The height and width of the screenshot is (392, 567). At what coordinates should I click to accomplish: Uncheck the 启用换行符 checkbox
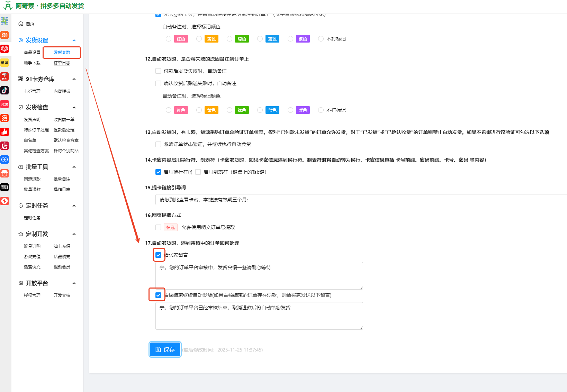[158, 172]
